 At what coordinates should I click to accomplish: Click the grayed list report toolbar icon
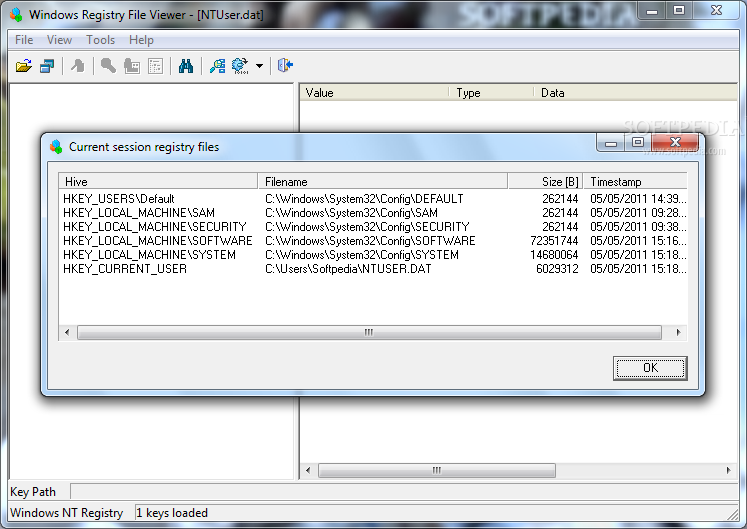tap(156, 65)
